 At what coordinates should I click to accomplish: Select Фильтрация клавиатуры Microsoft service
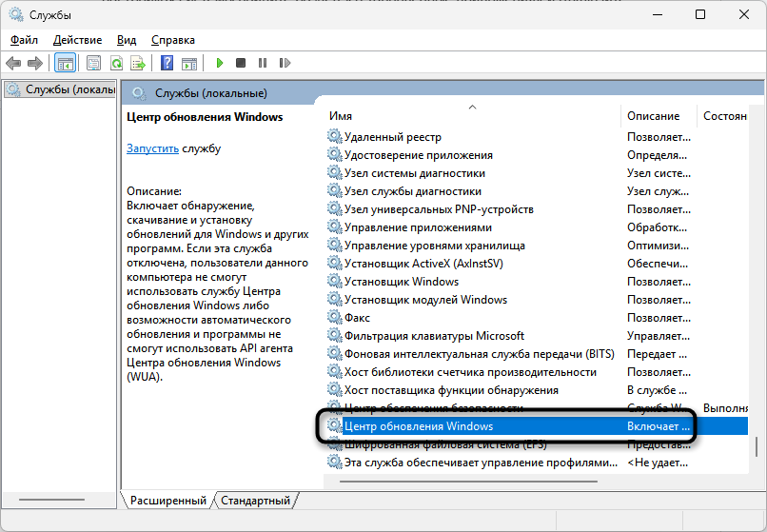(434, 336)
